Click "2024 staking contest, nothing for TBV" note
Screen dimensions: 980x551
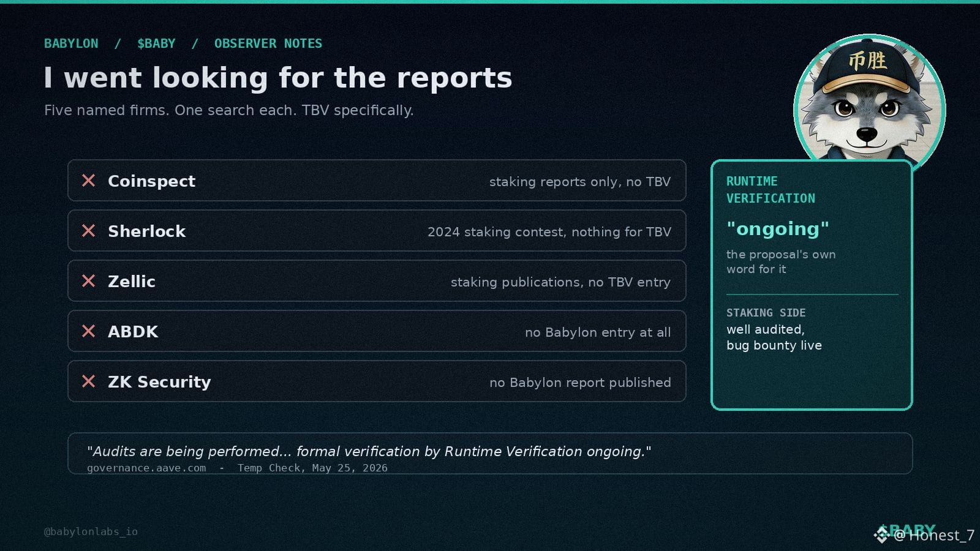coord(549,232)
